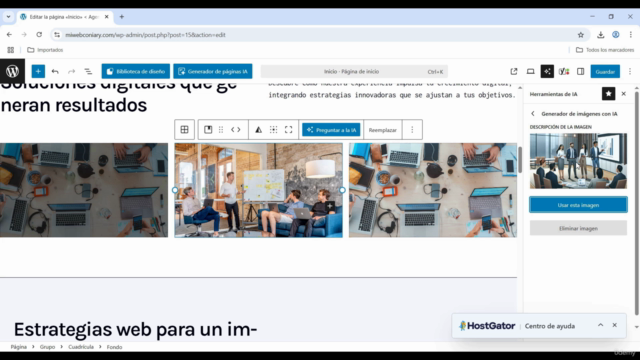Viewport: 640px width, 360px height.
Task: Select the parent grid block icon
Action: (184, 130)
